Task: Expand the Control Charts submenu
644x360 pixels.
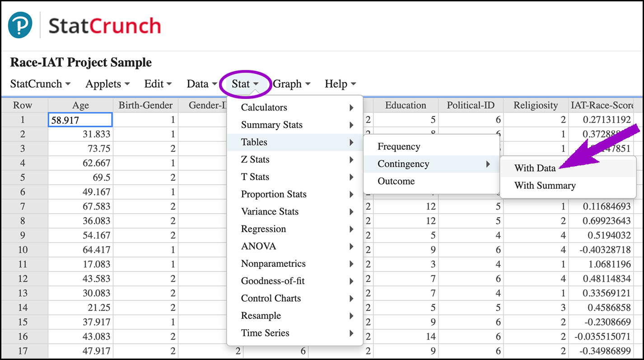Action: click(x=295, y=298)
